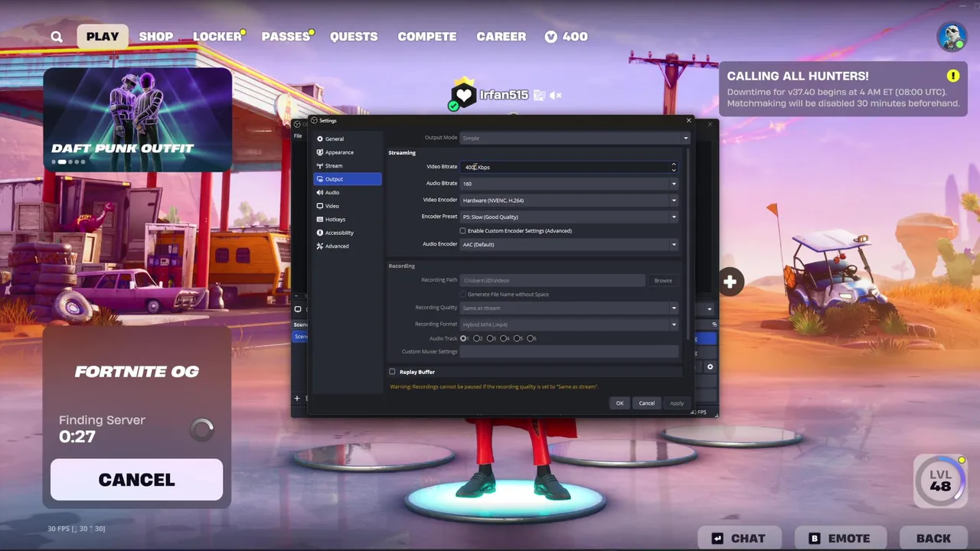Open Fortnite search magnifier icon
The image size is (980, 551).
(x=57, y=37)
